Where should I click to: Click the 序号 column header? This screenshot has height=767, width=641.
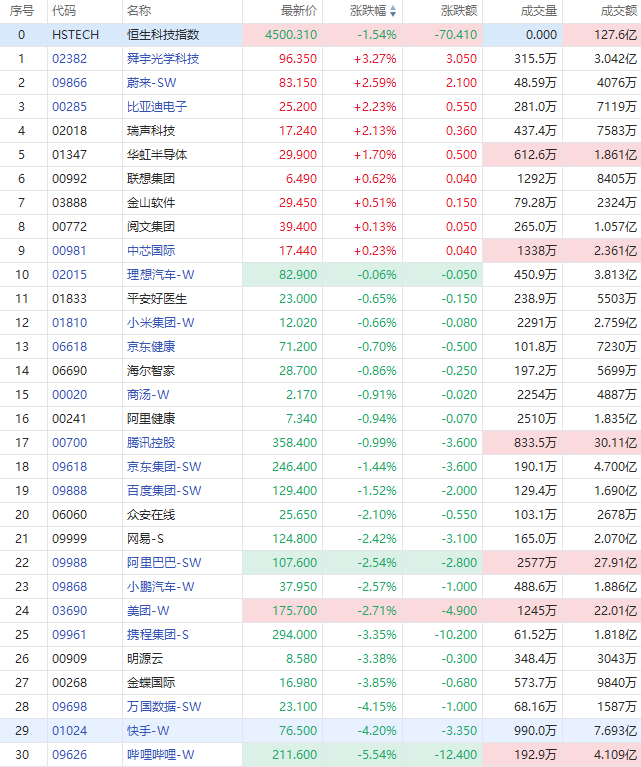tap(22, 11)
